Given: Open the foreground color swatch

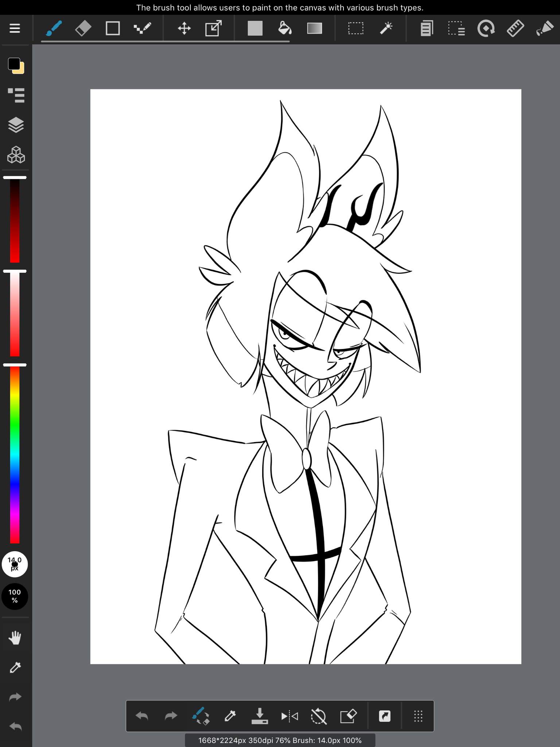Looking at the screenshot, I should [x=14, y=64].
